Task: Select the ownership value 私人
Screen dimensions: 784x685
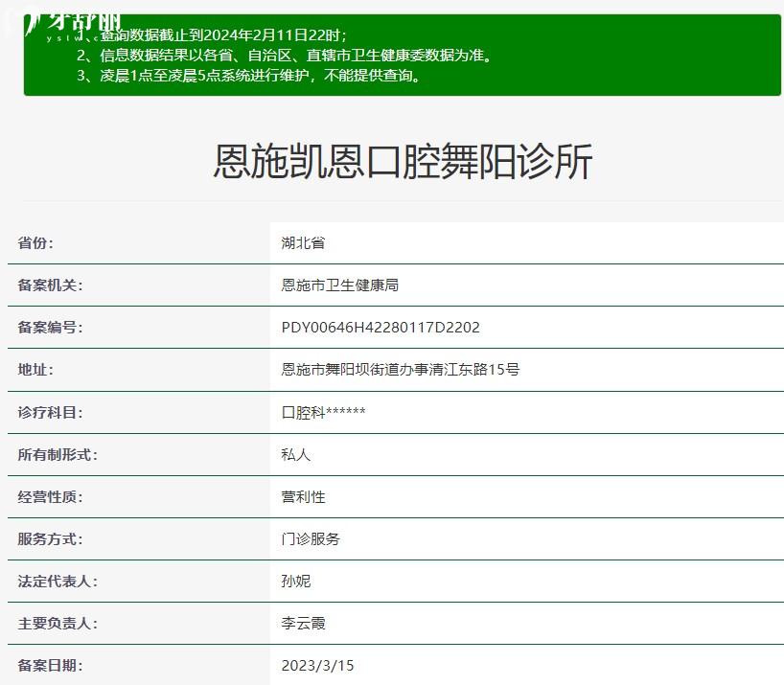Action: pyautogui.click(x=296, y=455)
